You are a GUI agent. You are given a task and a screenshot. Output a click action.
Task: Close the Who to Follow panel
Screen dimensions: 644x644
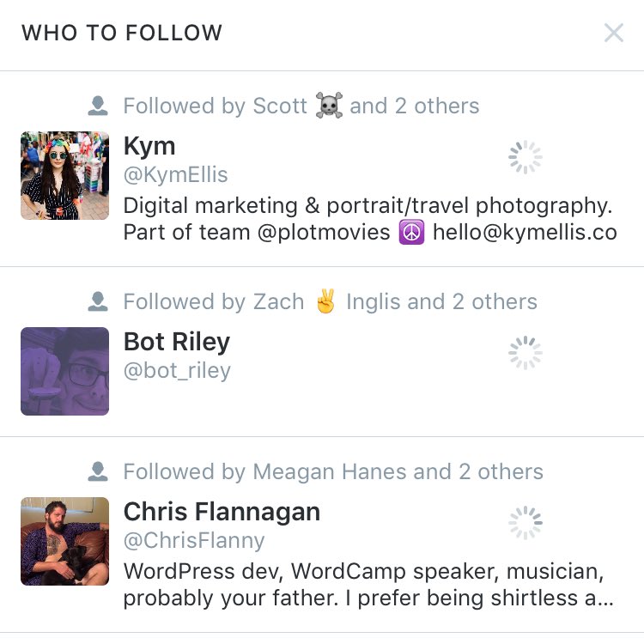[613, 33]
